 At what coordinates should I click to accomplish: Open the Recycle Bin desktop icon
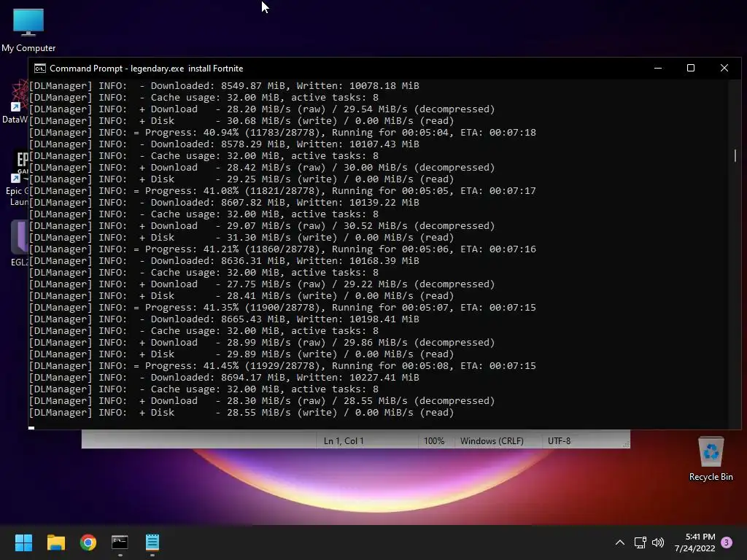tap(711, 459)
